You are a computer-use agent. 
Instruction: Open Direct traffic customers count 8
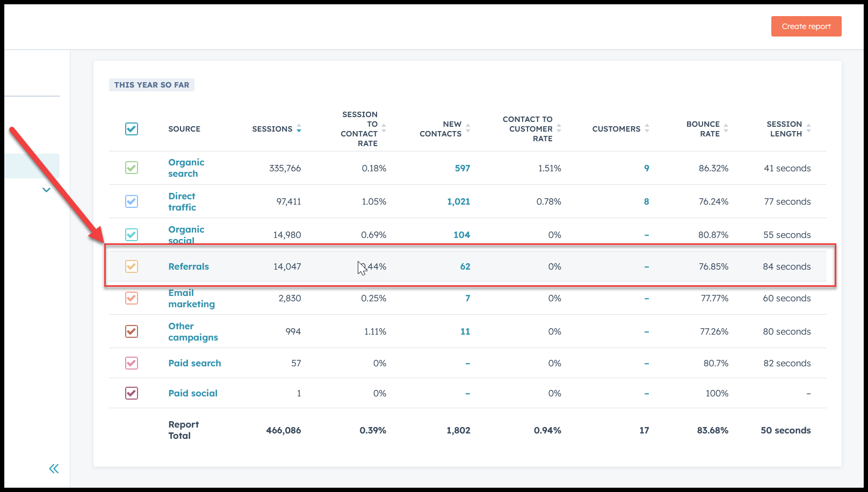point(646,201)
